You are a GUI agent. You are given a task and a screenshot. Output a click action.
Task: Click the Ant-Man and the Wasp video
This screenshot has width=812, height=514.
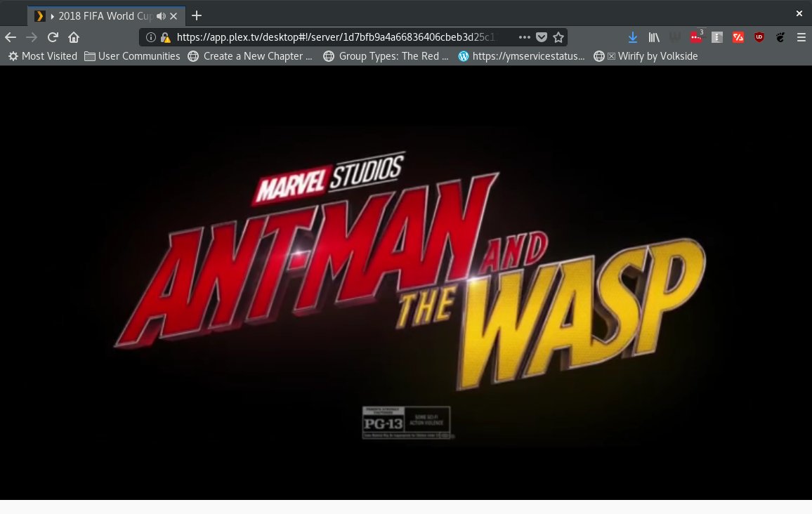(x=406, y=282)
